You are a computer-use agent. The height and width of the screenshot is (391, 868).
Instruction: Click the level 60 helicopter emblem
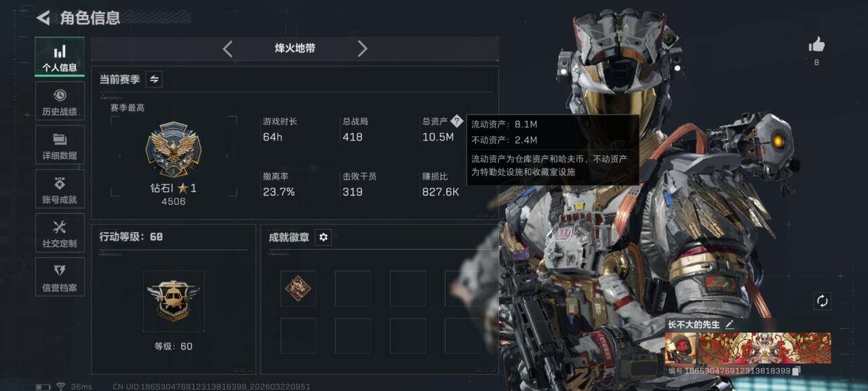pyautogui.click(x=173, y=301)
